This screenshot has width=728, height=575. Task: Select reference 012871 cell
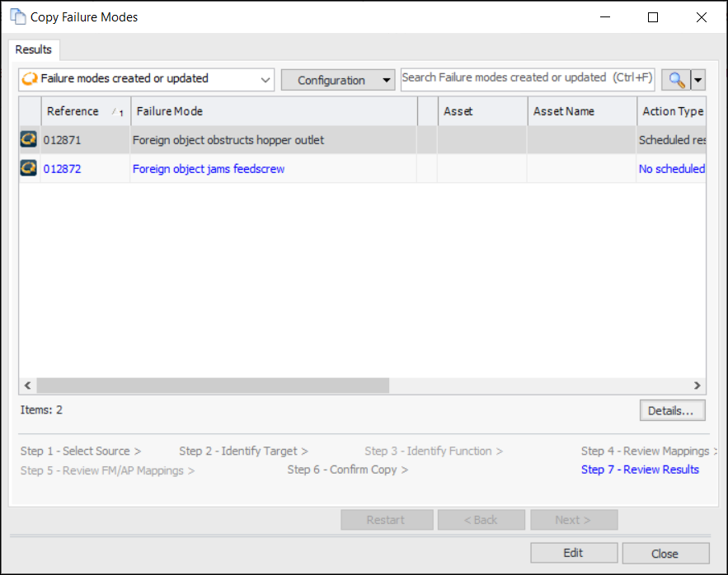point(86,140)
